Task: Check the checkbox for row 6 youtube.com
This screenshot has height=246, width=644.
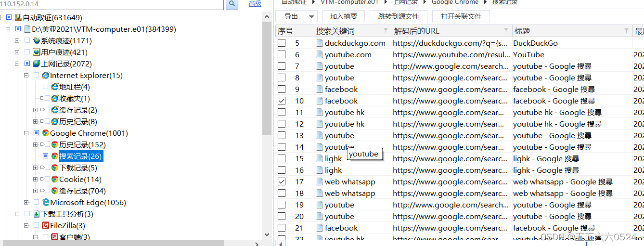Action: [x=282, y=54]
